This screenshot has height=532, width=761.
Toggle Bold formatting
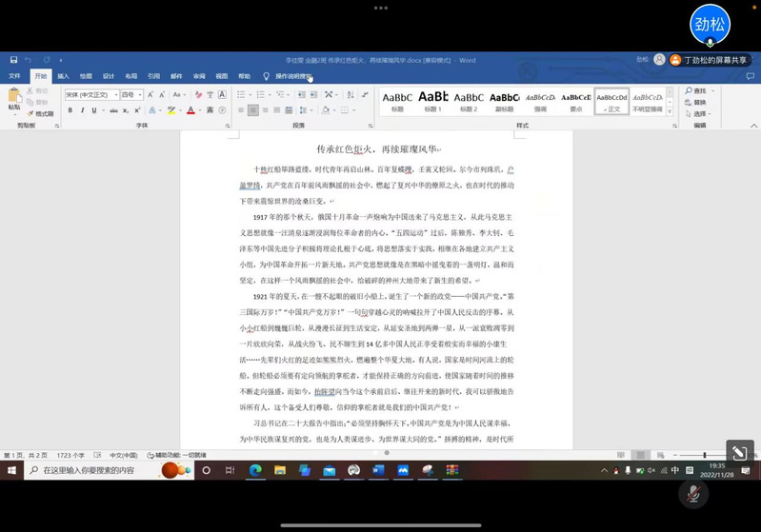[70, 110]
